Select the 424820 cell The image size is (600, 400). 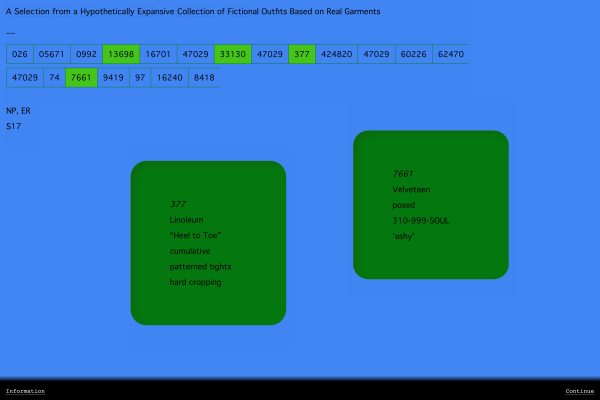pyautogui.click(x=336, y=54)
